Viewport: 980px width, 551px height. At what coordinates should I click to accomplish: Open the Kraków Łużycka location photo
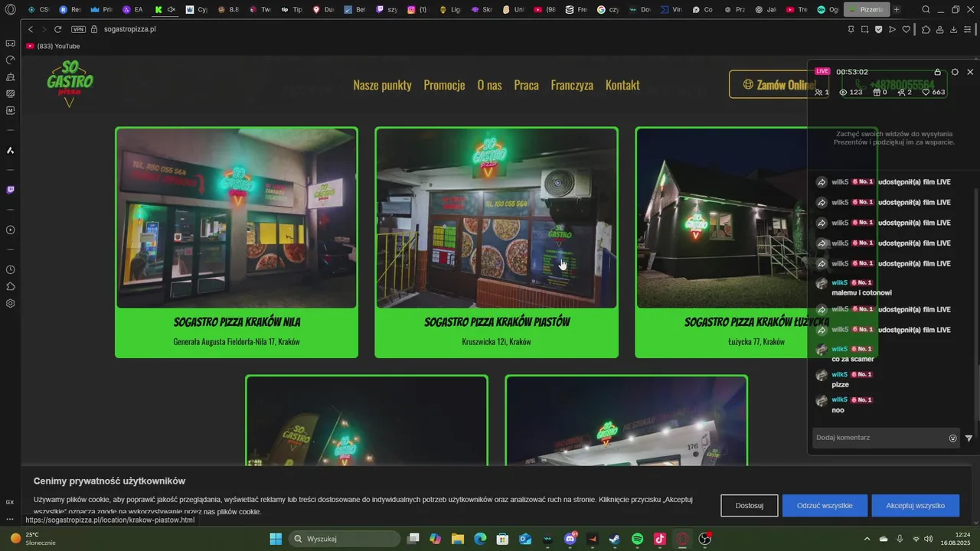click(756, 218)
